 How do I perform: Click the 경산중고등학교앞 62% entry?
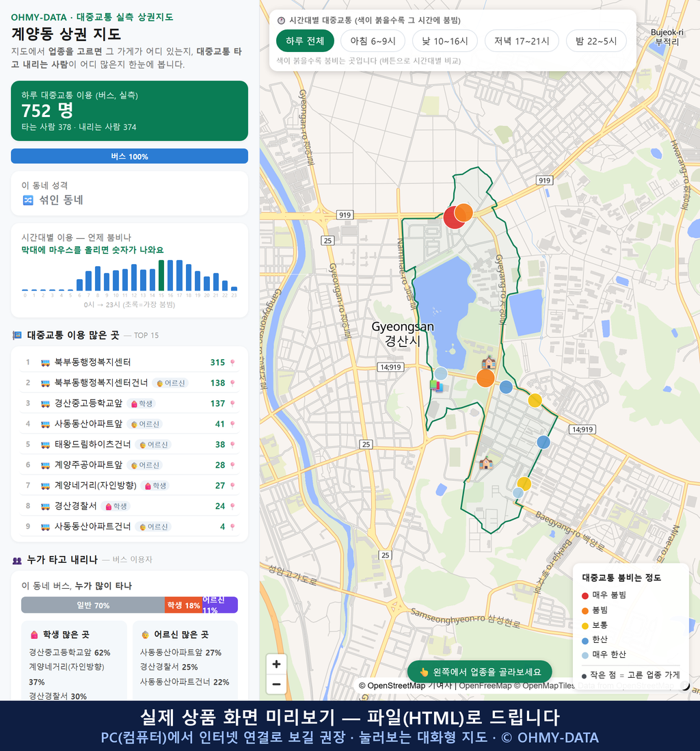[x=70, y=653]
